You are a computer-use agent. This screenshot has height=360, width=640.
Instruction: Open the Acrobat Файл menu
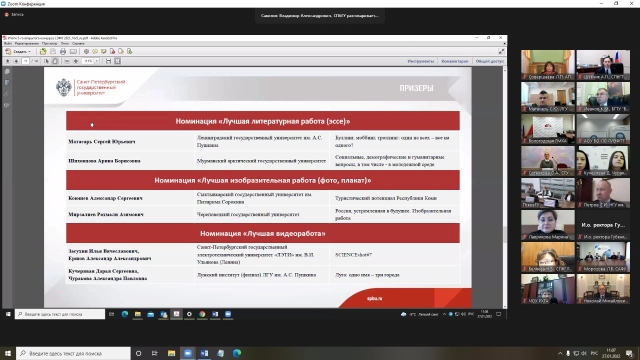point(7,43)
